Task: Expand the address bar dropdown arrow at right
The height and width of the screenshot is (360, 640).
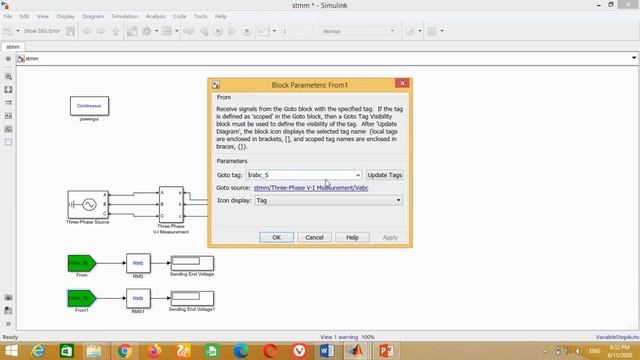Action: pos(634,58)
